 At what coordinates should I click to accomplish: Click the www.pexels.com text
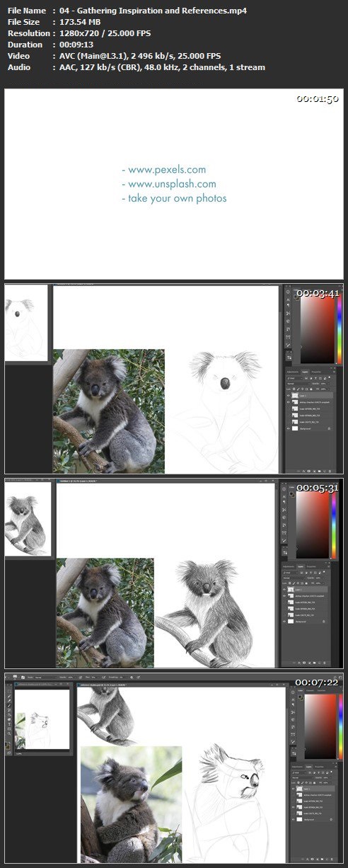pyautogui.click(x=163, y=170)
